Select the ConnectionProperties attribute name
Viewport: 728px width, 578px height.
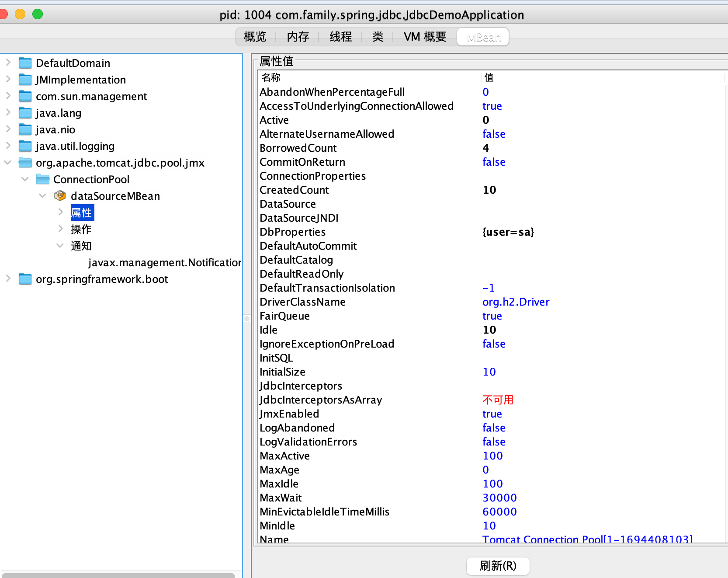pos(312,176)
